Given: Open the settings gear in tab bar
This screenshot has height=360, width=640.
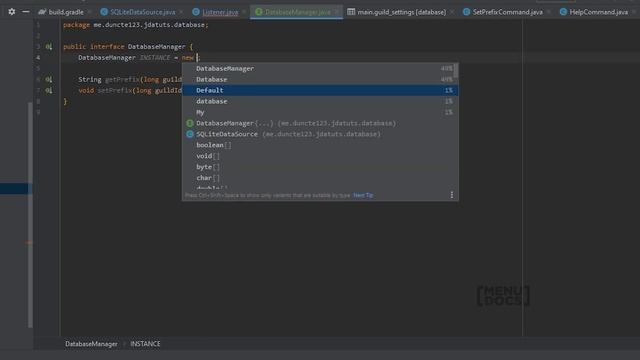Looking at the screenshot, I should click(x=12, y=12).
